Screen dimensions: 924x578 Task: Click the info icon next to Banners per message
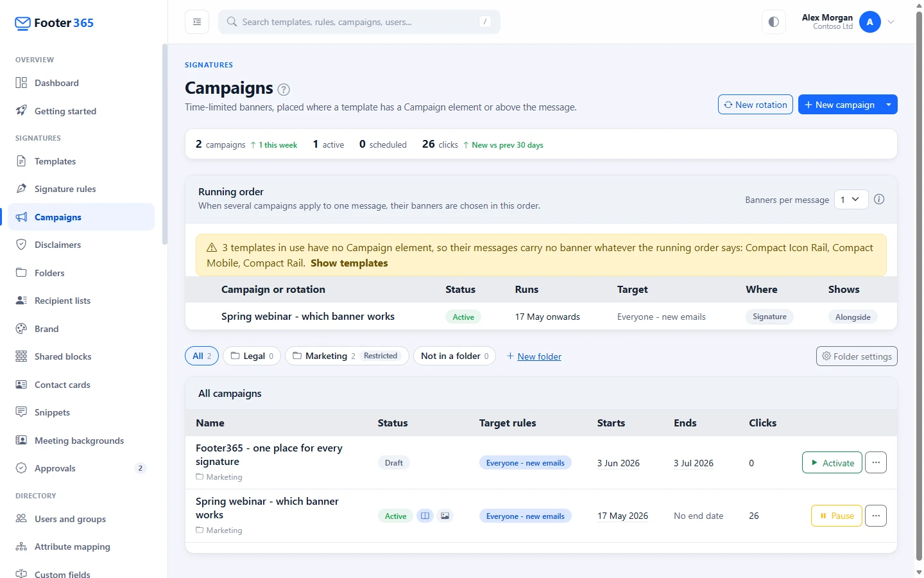(x=879, y=199)
